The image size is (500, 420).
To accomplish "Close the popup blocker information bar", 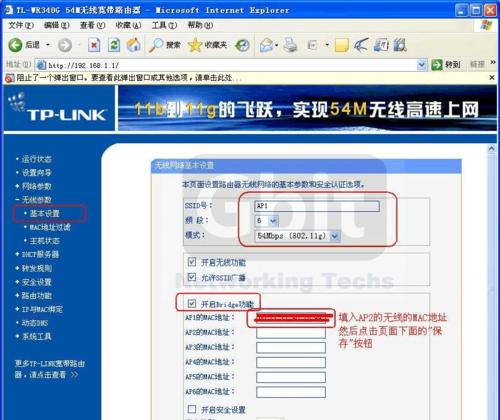I will point(492,78).
